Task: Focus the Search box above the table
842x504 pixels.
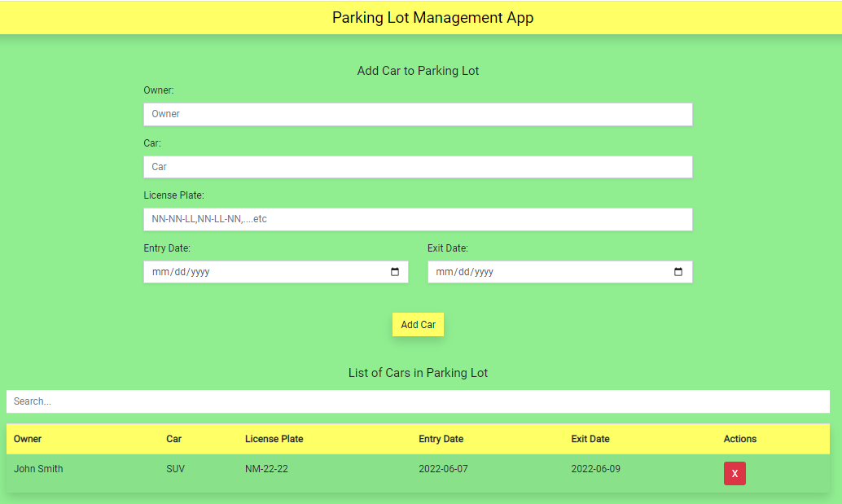Action: point(418,401)
